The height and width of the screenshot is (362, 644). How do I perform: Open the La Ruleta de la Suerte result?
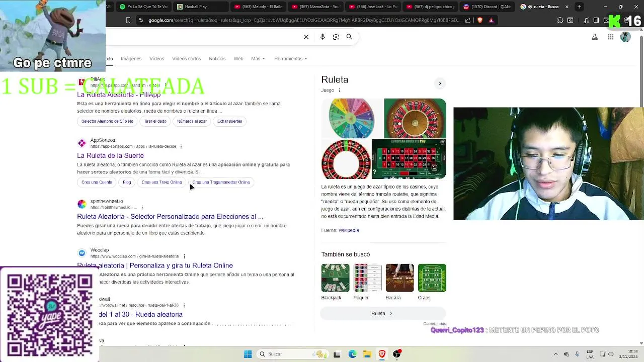[x=110, y=155]
